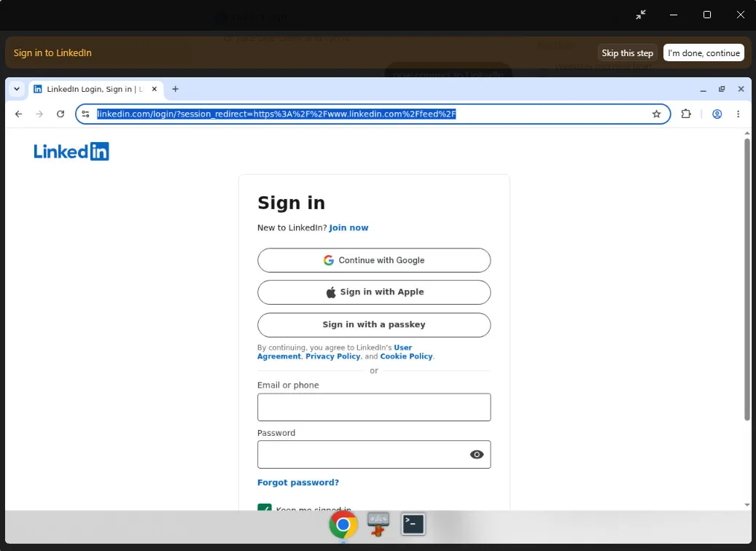Screen dimensions: 756x551
Task: Open site information icon in address bar
Action: [x=86, y=114]
